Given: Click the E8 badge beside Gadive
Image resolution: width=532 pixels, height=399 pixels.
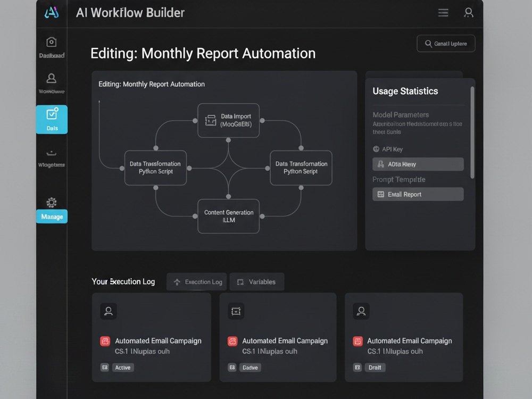Looking at the screenshot, I should (232, 368).
